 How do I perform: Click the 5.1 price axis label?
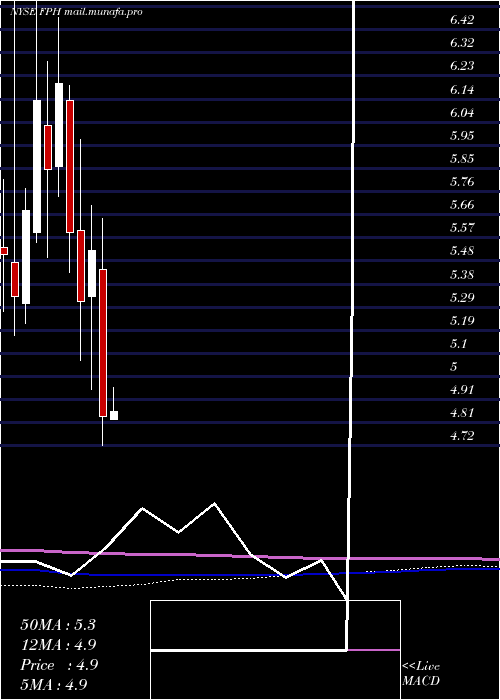click(458, 344)
